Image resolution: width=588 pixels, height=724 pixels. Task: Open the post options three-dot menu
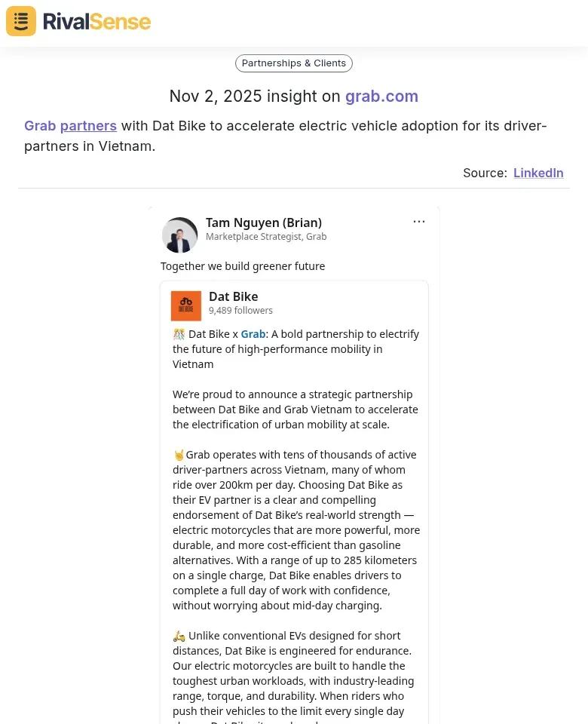[x=419, y=221]
